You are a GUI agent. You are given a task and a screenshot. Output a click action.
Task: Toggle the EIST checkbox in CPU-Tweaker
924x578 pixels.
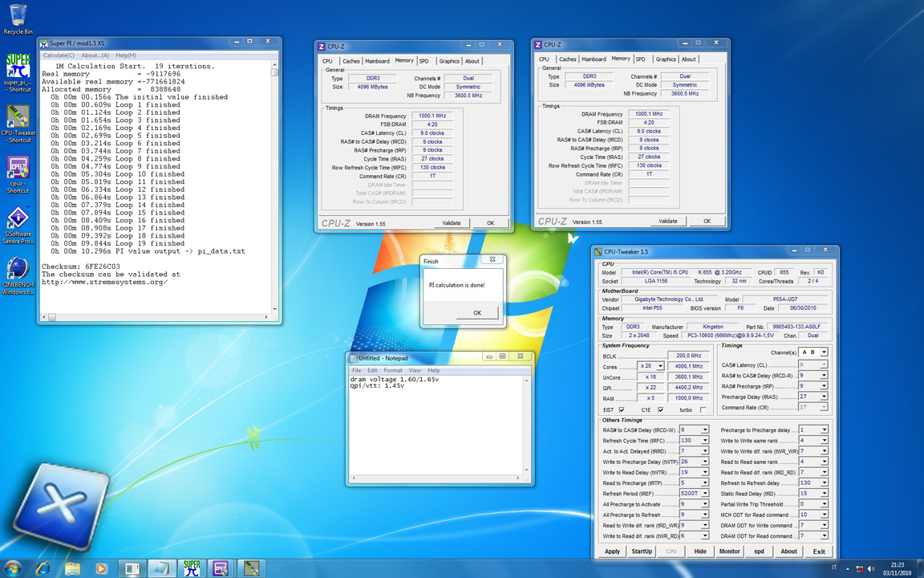[622, 409]
